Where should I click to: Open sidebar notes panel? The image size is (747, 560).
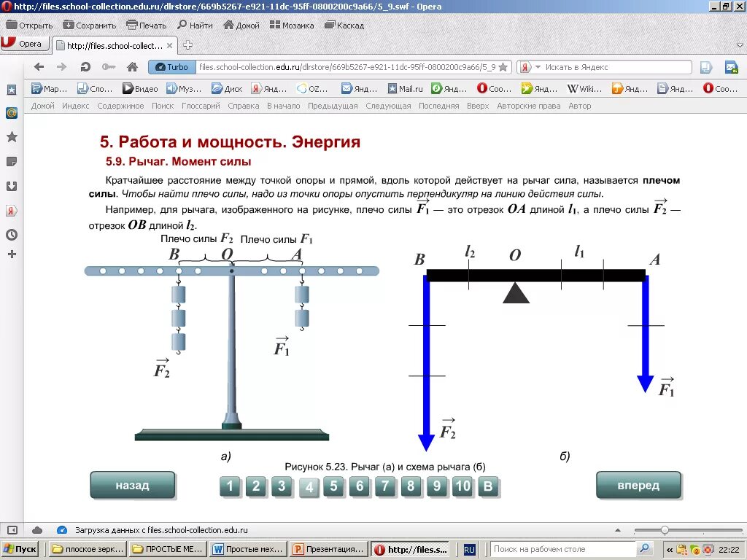click(12, 162)
